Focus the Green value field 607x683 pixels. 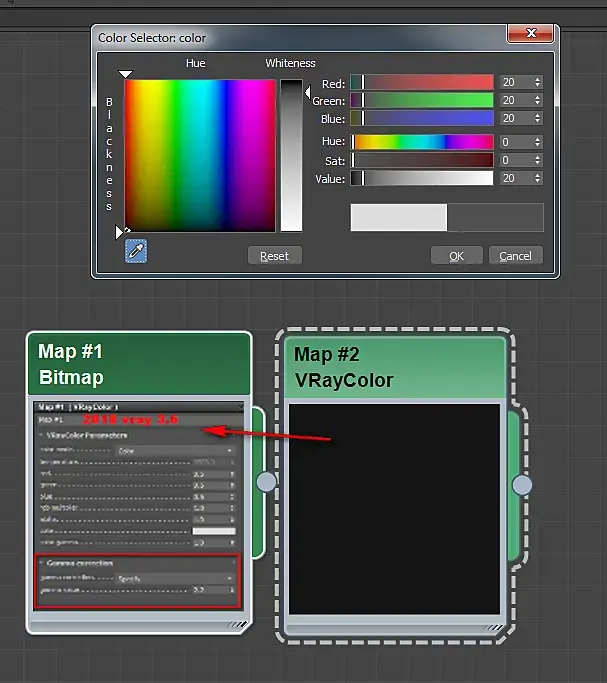click(x=515, y=100)
